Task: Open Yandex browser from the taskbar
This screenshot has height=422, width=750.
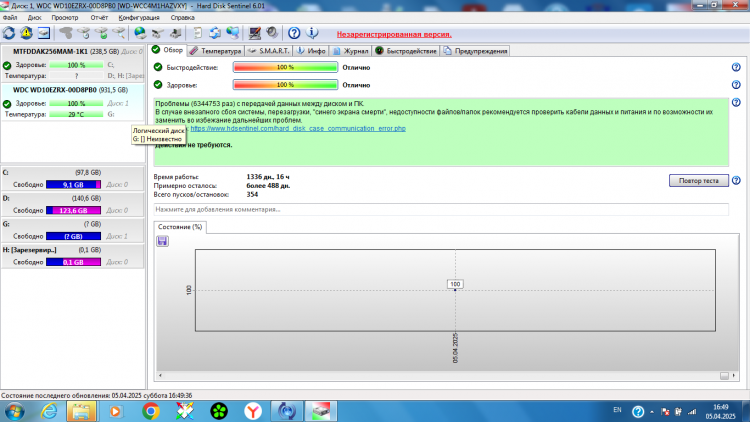Action: (253, 411)
